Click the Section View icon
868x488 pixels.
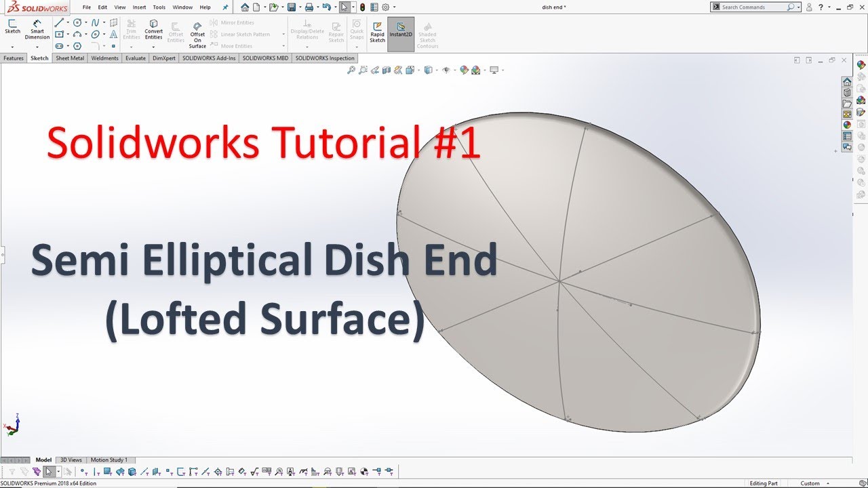pyautogui.click(x=387, y=70)
